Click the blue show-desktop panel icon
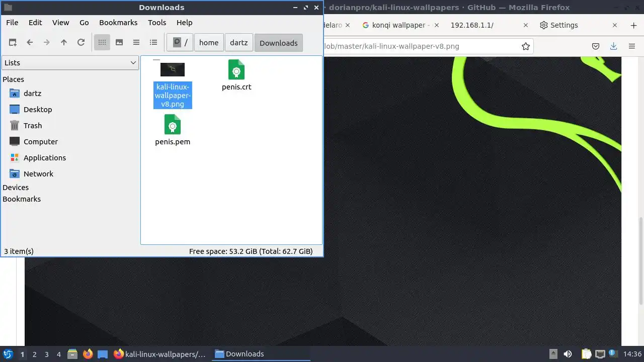This screenshot has height=362, width=644. coord(103,354)
